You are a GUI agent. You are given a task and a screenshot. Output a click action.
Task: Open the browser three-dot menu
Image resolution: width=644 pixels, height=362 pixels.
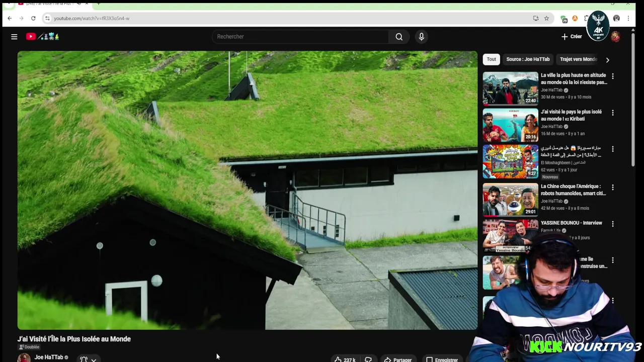click(x=628, y=18)
